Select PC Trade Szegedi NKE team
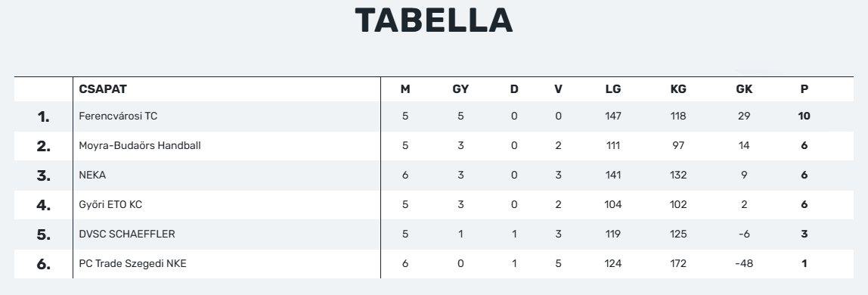This screenshot has height=295, width=868. coord(132,263)
